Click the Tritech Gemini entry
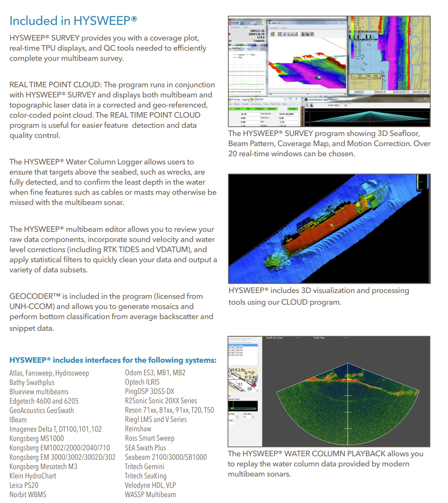The width and height of the screenshot is (448, 503). [145, 466]
